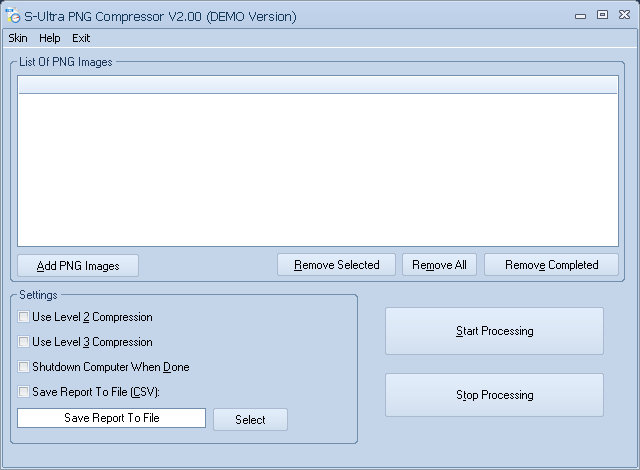Close the PNG Compressor window
The height and width of the screenshot is (470, 640).
(x=623, y=15)
